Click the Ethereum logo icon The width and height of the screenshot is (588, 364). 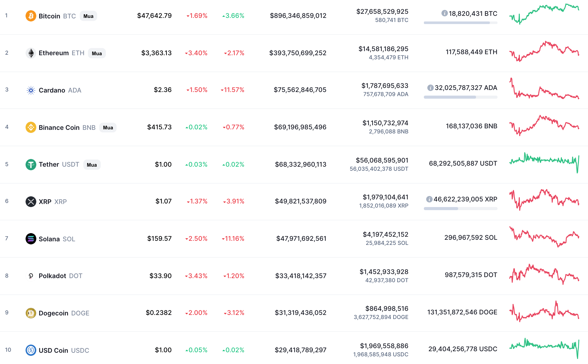[31, 53]
